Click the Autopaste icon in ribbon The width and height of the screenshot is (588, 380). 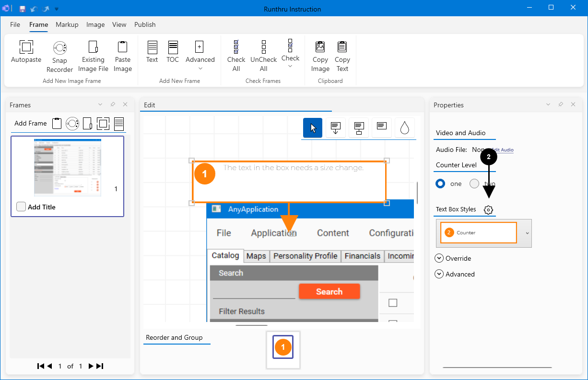coord(26,52)
